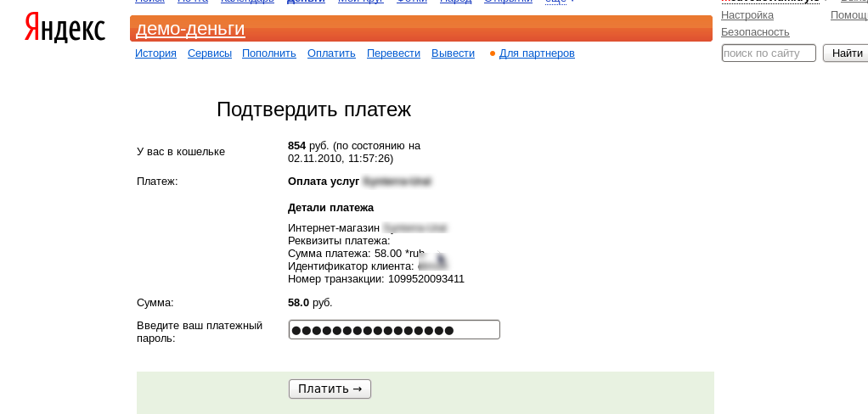Click the Помощь link
This screenshot has height=414, width=868.
(x=848, y=15)
